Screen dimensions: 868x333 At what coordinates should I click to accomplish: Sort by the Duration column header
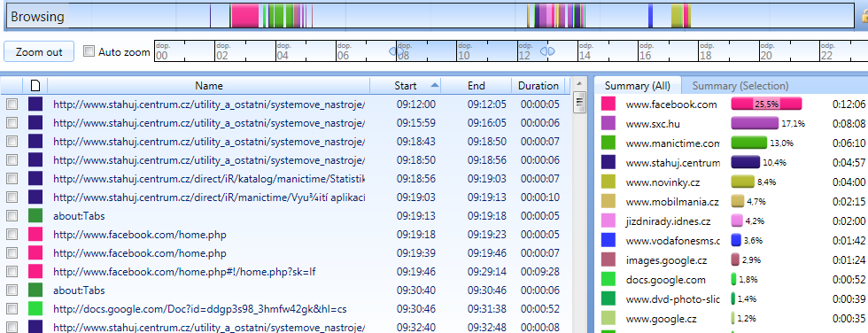point(539,86)
